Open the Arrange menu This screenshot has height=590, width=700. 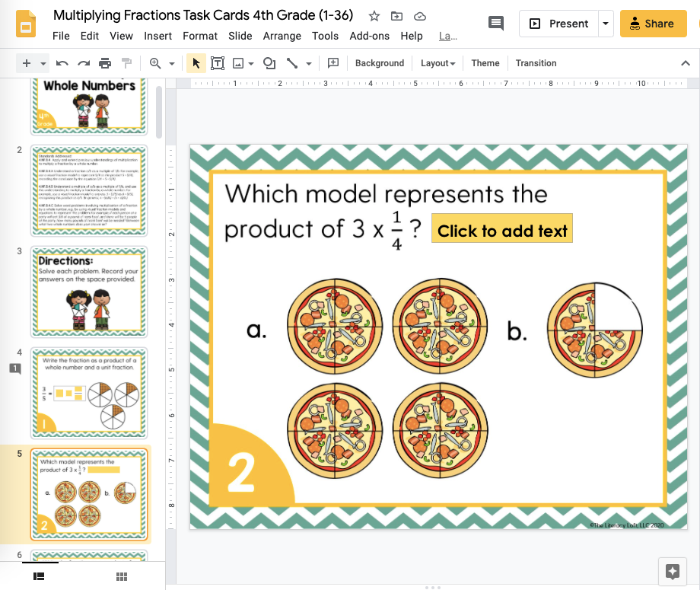coord(282,36)
